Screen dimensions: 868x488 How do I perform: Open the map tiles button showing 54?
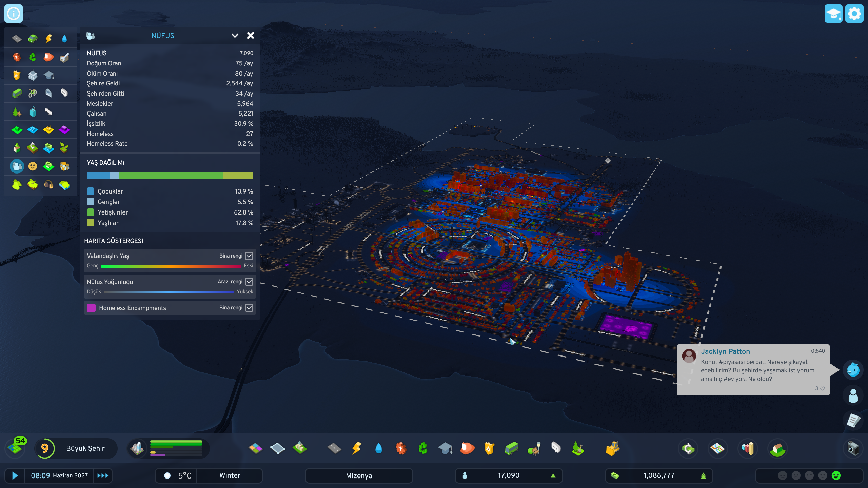pos(16,447)
